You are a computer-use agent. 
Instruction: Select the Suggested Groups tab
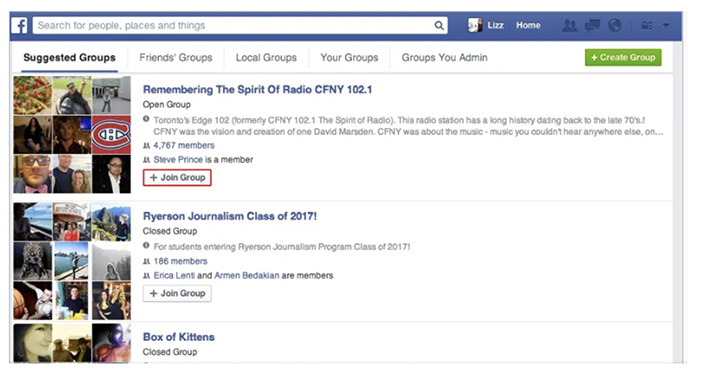coord(69,58)
